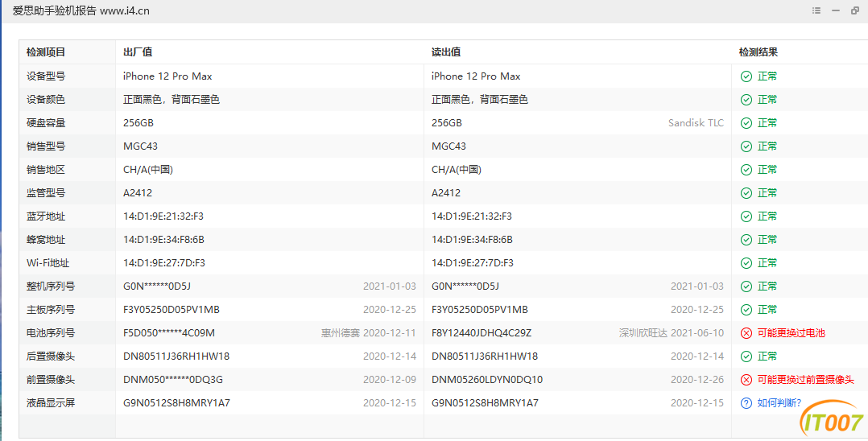Select factory color 正面黑色，背面石墨色
Image resolution: width=868 pixels, height=441 pixels.
[172, 100]
